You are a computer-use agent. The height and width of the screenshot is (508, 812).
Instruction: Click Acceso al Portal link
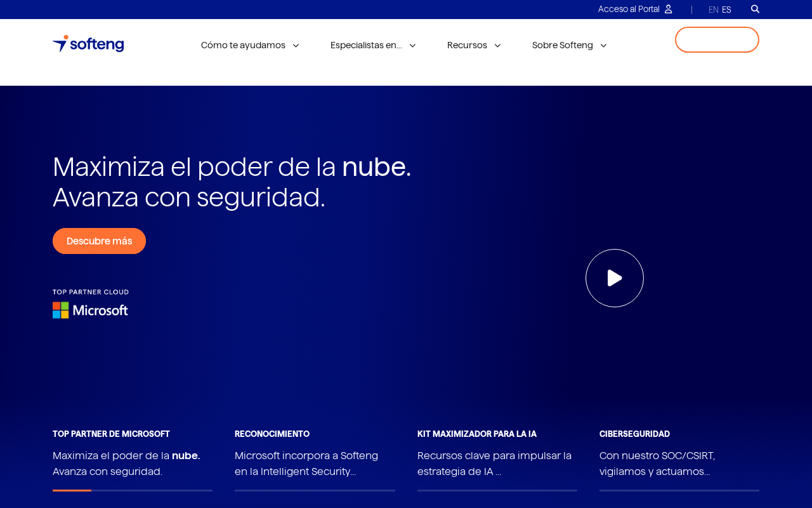click(x=629, y=9)
